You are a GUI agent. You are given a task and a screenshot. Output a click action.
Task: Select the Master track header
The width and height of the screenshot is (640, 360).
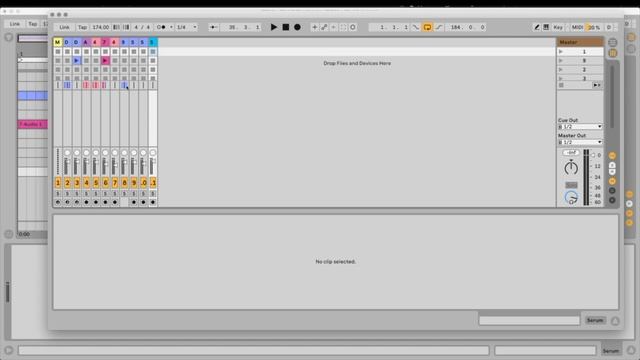pos(580,42)
